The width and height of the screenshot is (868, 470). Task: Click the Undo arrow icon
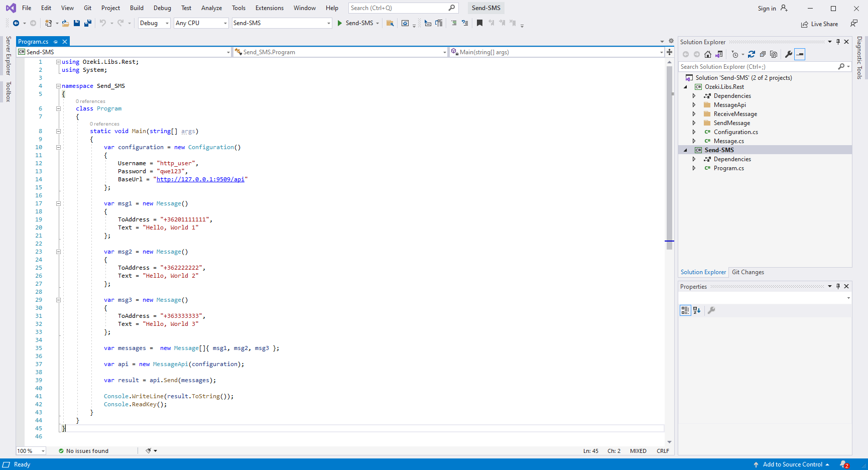pyautogui.click(x=103, y=23)
